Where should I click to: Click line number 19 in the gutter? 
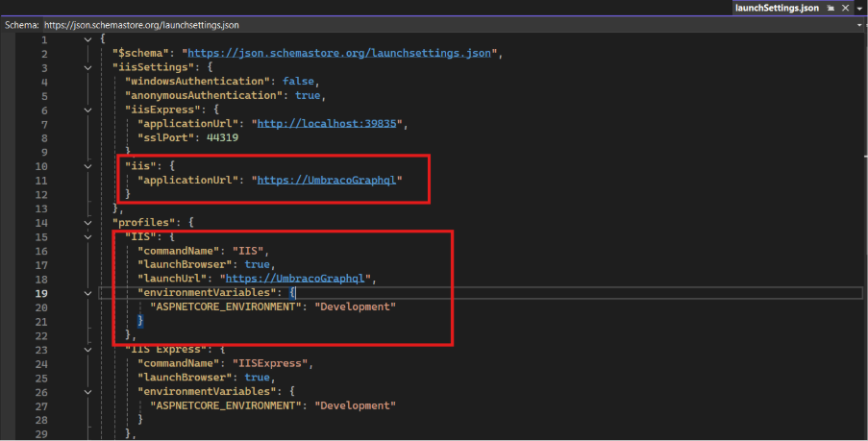[x=41, y=293]
